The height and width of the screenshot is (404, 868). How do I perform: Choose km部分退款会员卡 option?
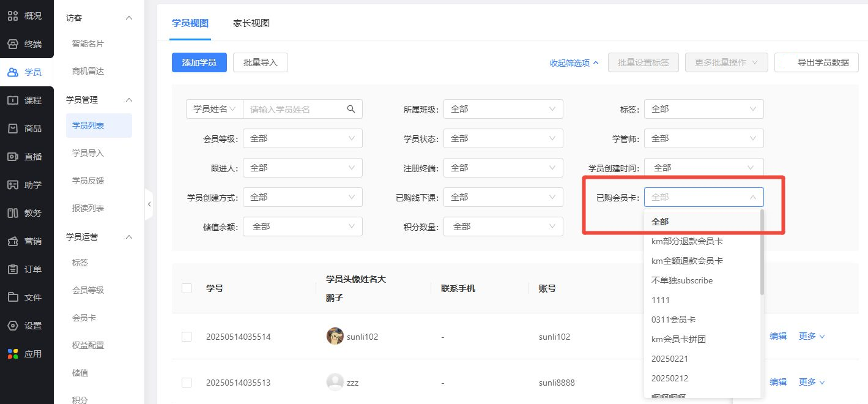(702, 241)
